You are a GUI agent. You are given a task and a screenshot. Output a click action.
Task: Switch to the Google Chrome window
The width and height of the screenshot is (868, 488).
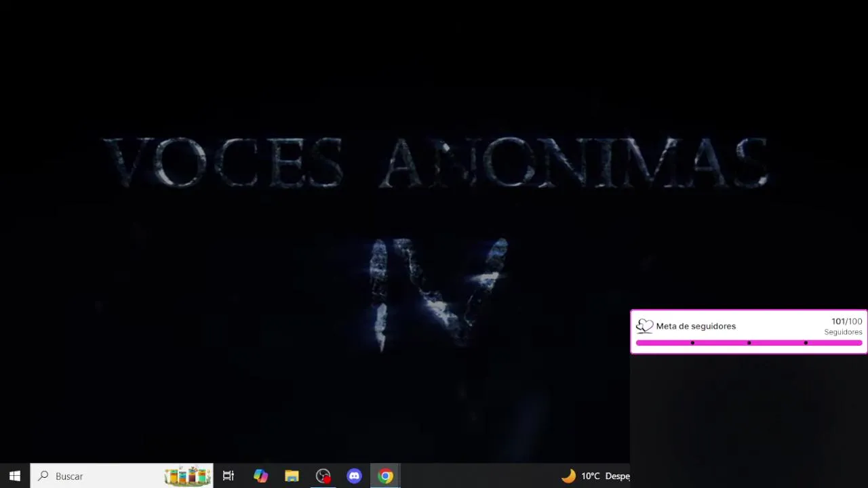click(385, 476)
